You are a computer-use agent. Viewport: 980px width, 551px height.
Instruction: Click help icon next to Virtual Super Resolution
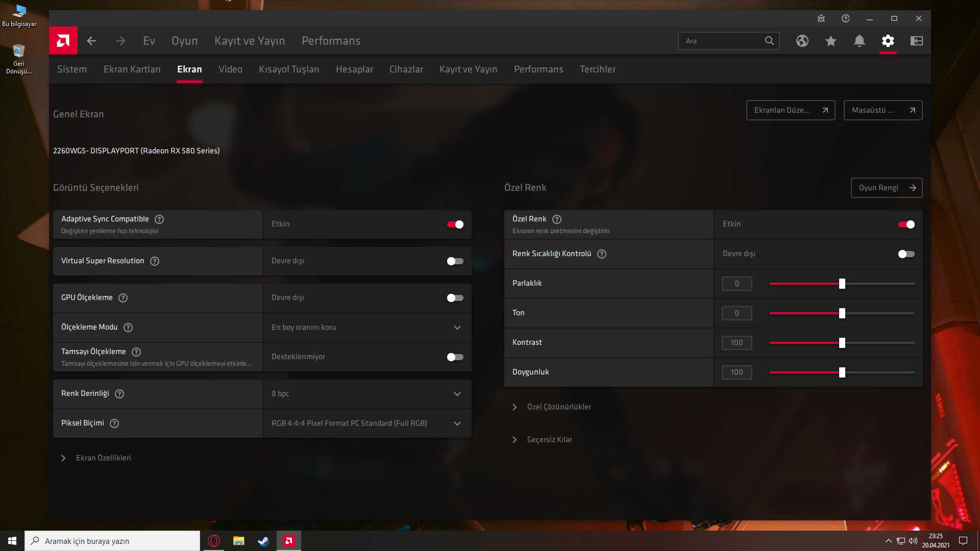[155, 261]
